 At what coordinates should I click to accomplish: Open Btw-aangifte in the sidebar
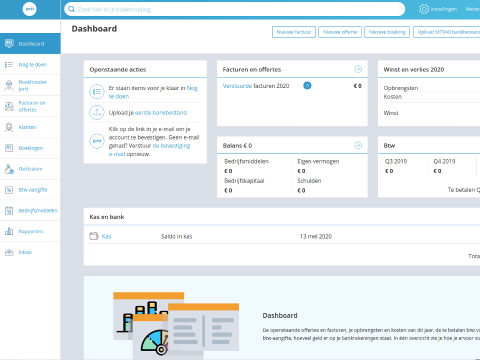pos(33,190)
